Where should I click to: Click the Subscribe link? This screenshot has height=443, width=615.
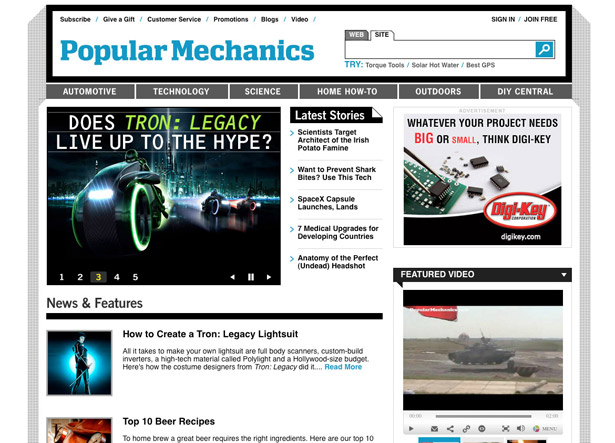point(75,19)
